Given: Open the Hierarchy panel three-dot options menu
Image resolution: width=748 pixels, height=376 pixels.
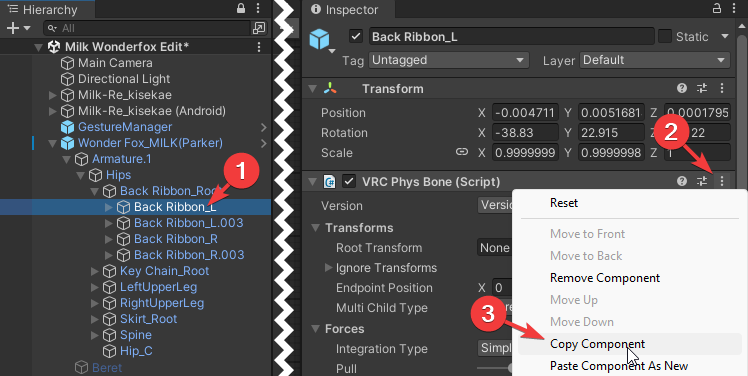Looking at the screenshot, I should (x=258, y=9).
